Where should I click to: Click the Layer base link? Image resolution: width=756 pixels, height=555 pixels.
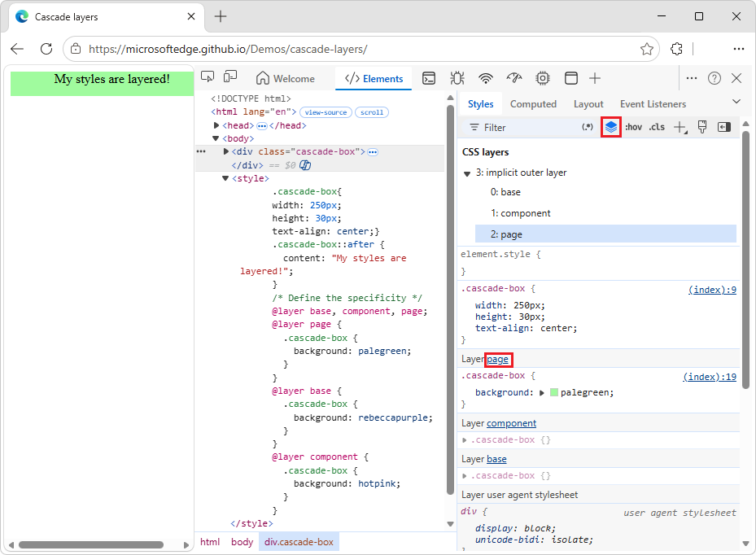pyautogui.click(x=496, y=459)
